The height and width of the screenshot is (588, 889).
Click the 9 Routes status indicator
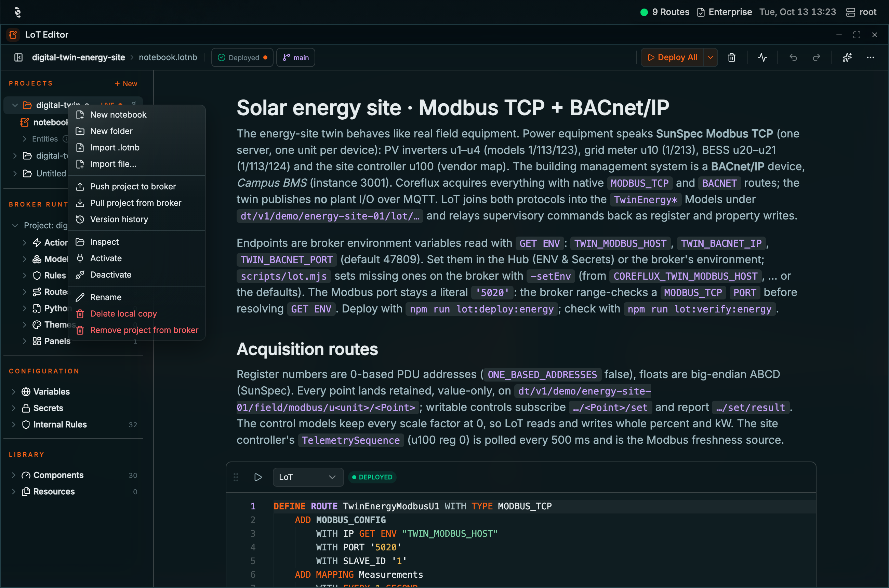click(x=665, y=12)
